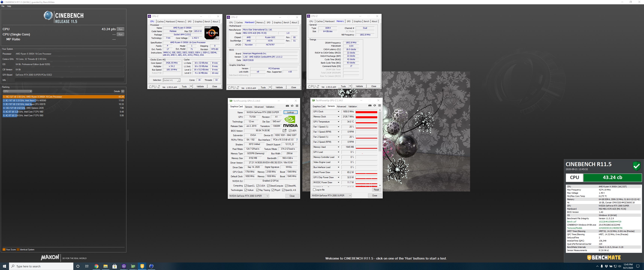Image resolution: width=644 pixels, height=270 pixels.
Task: Click the volume tray icon
Action: pyautogui.click(x=619, y=266)
